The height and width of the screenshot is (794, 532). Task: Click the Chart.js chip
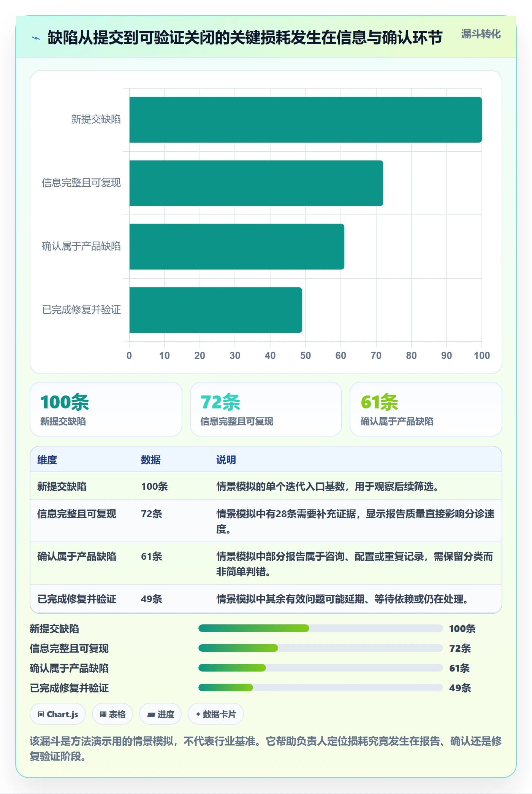tap(58, 714)
